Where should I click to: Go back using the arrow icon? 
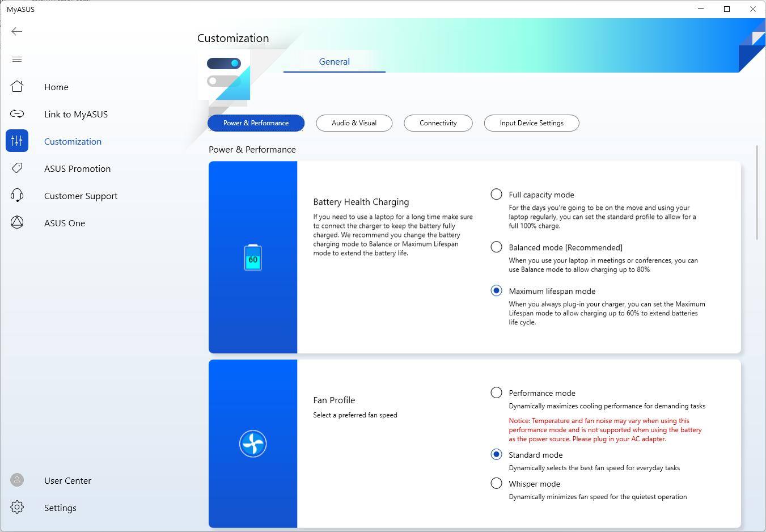17,32
